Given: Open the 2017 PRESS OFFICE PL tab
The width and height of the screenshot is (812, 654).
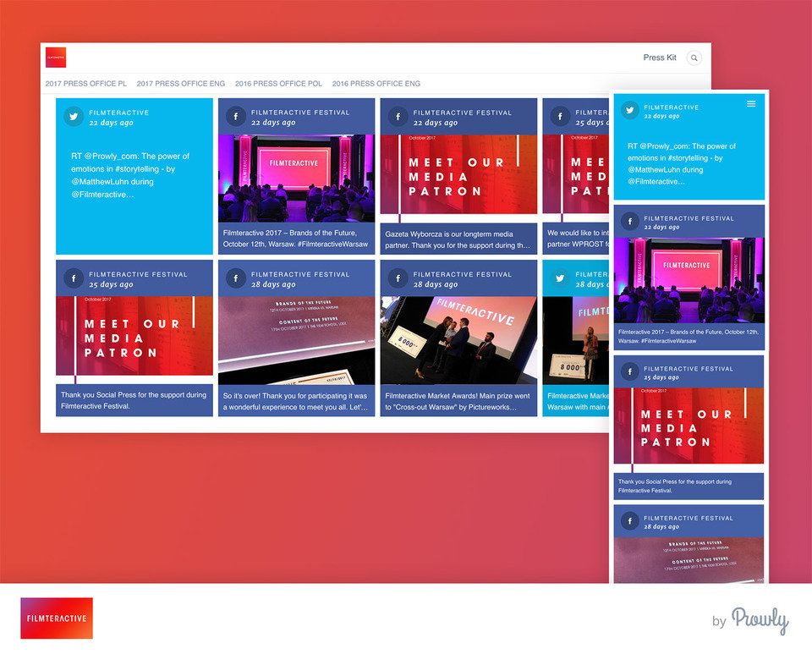Looking at the screenshot, I should pyautogui.click(x=86, y=84).
